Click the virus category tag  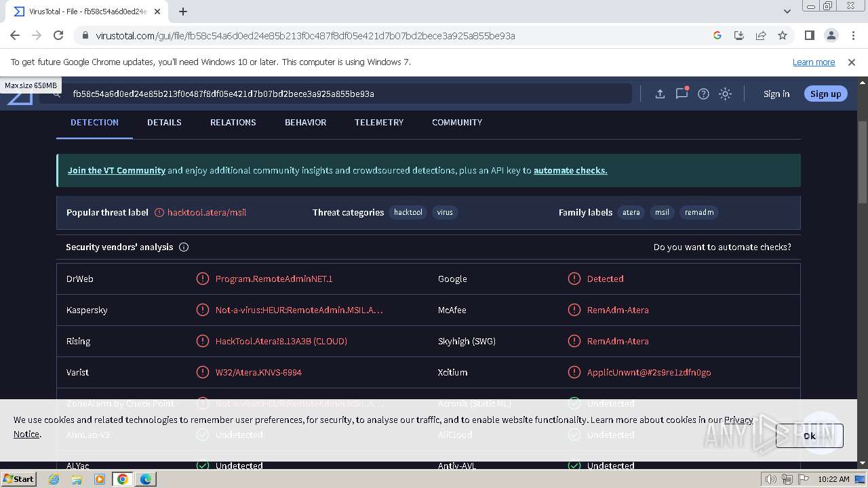[x=445, y=213]
